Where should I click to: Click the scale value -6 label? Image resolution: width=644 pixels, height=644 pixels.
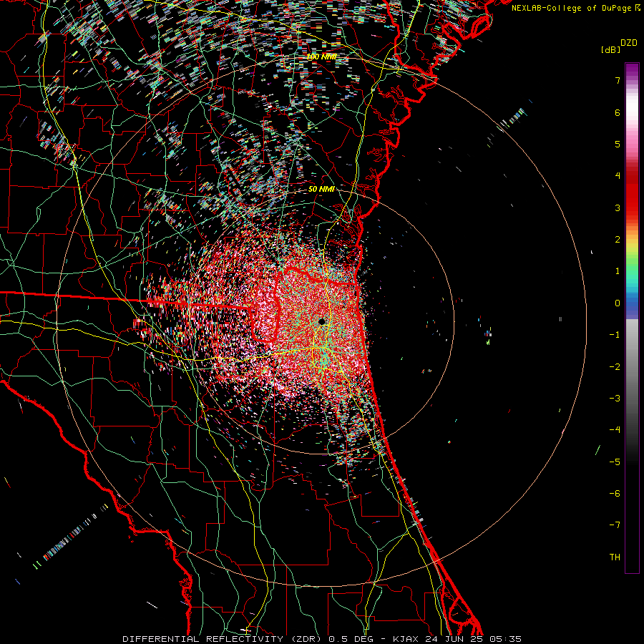click(x=615, y=494)
